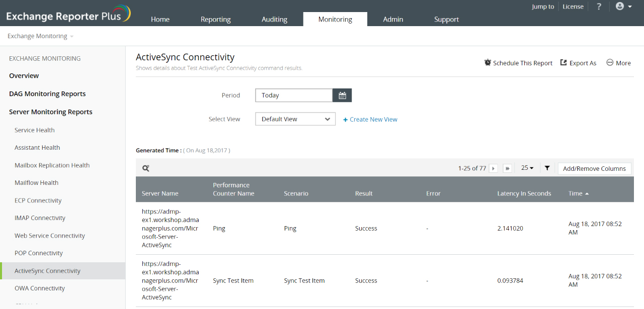
Task: Click the table search icon
Action: click(x=145, y=169)
